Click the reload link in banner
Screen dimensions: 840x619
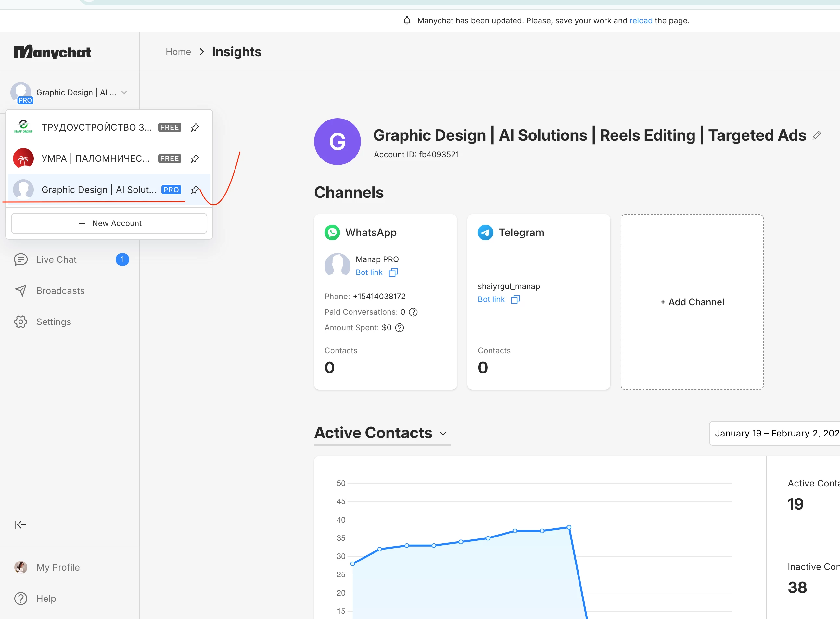point(641,20)
